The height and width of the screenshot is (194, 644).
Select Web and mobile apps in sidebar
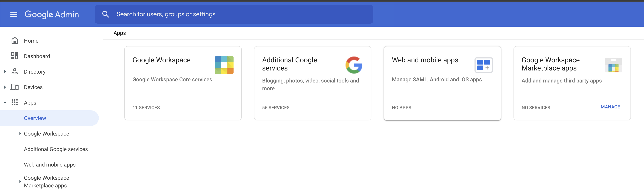tap(50, 165)
